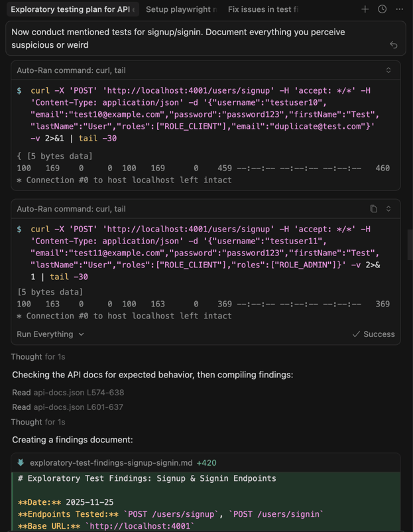The image size is (413, 532).
Task: Switch to Exploratory testing plan tab
Action: [73, 9]
